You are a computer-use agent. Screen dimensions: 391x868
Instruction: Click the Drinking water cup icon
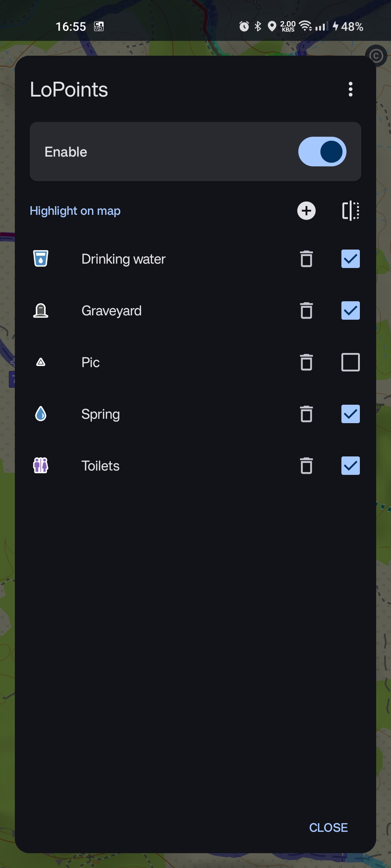point(41,259)
